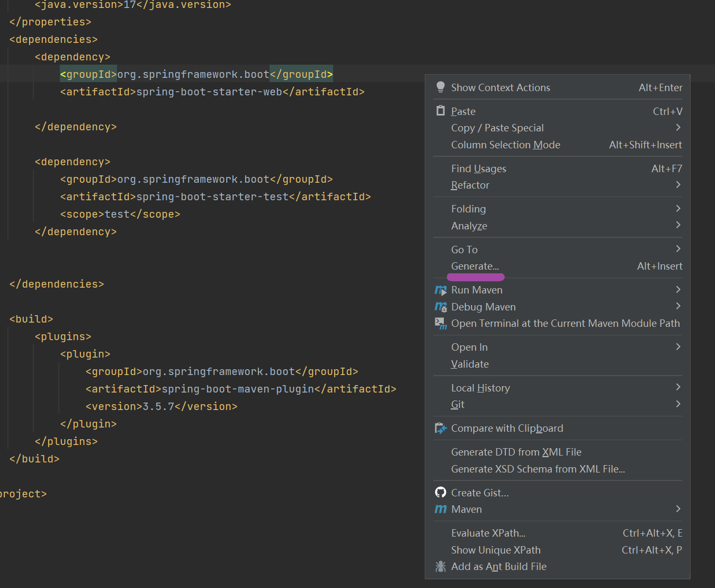Viewport: 715px width, 588px height.
Task: Click the Run Maven icon
Action: pos(441,290)
